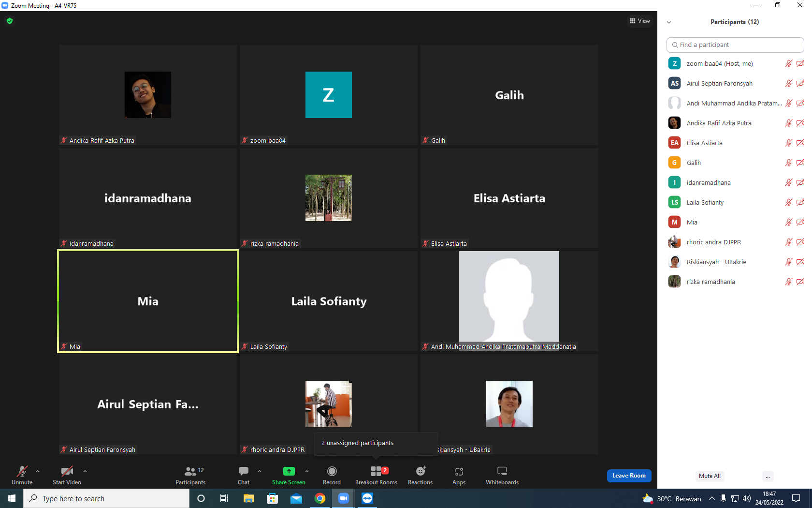Open TeamViewer icon in taskbar
The width and height of the screenshot is (812, 508).
coord(367,498)
